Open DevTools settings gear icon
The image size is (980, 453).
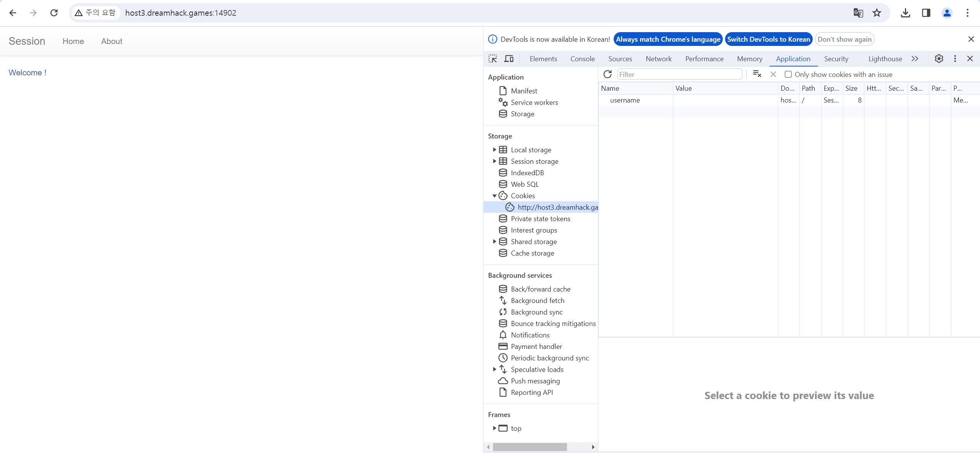[939, 59]
